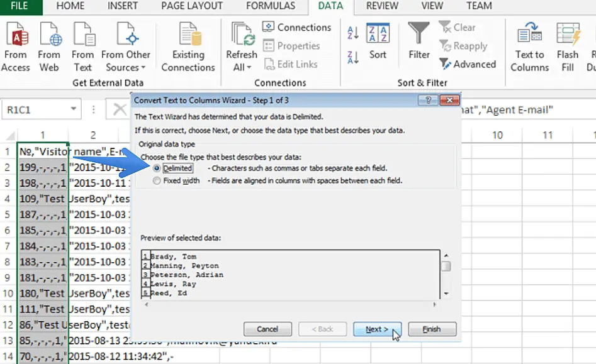
Task: Open From Other Sources dropdown
Action: 126,47
